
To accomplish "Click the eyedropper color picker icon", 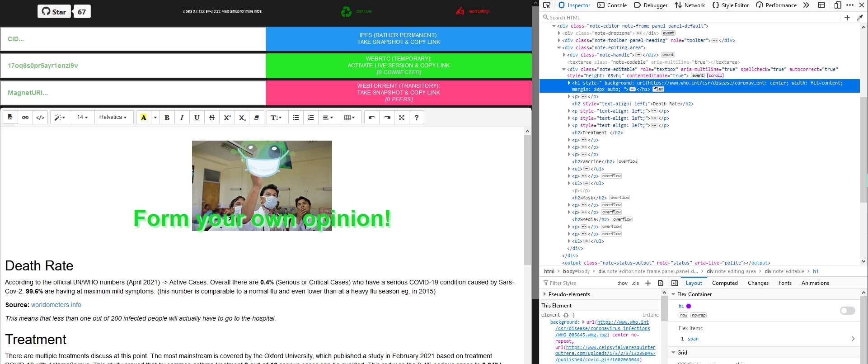I will tap(860, 18).
